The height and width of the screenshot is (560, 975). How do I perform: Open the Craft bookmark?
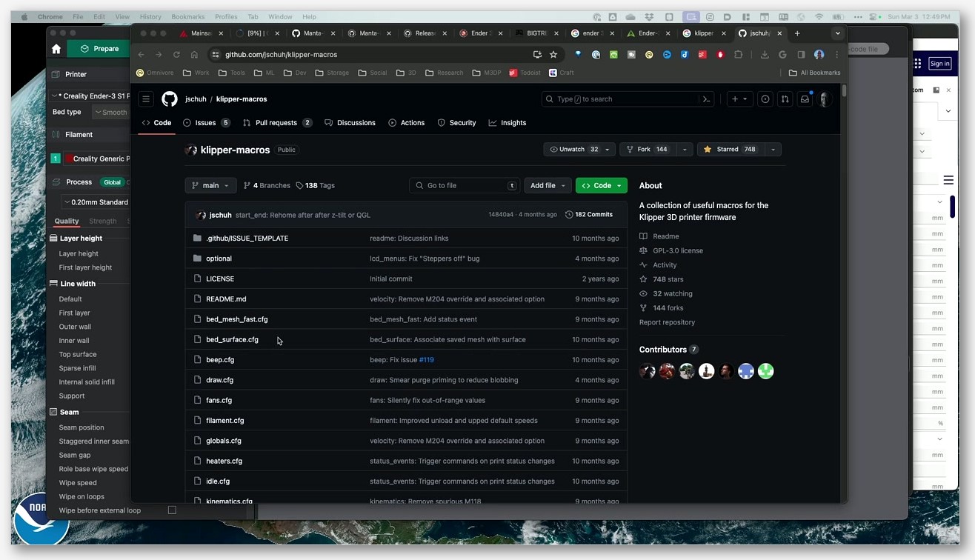click(562, 73)
